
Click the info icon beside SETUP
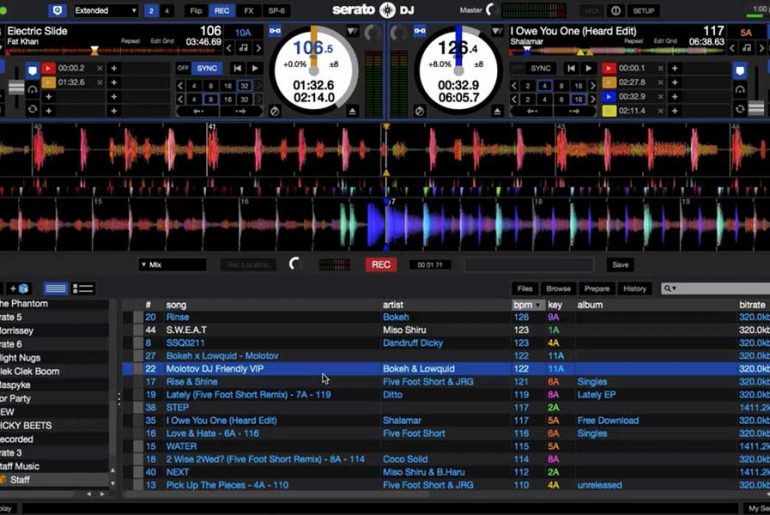click(x=617, y=11)
